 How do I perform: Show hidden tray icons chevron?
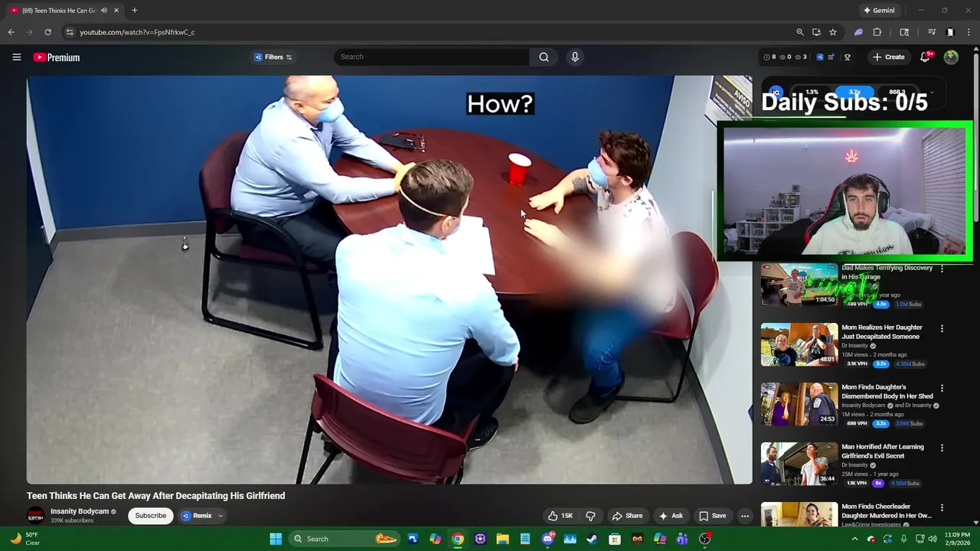[855, 539]
